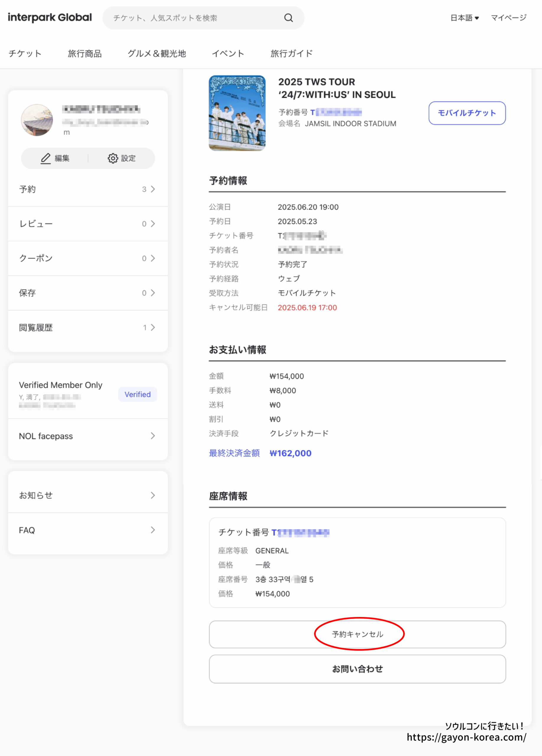542x756 pixels.
Task: Click Verified Member Only text
Action: tap(60, 385)
